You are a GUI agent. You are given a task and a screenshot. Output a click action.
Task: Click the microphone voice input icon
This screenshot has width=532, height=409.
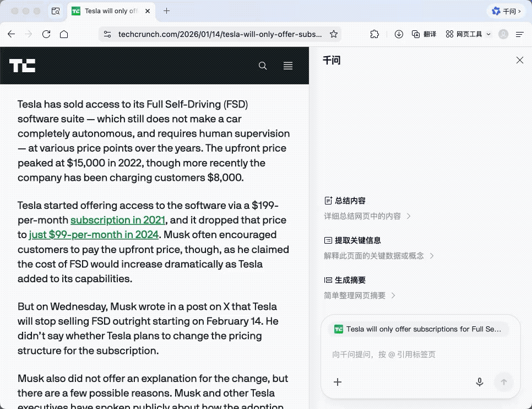point(480,382)
